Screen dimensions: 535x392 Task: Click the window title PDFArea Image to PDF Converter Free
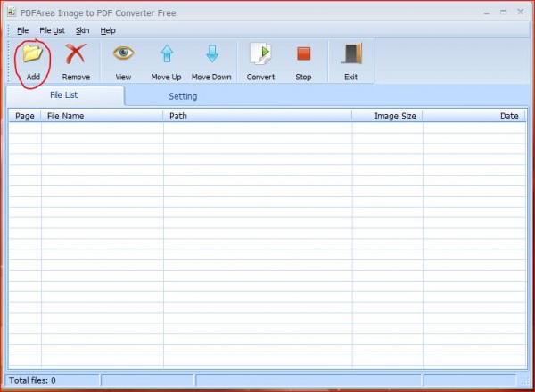click(x=98, y=13)
